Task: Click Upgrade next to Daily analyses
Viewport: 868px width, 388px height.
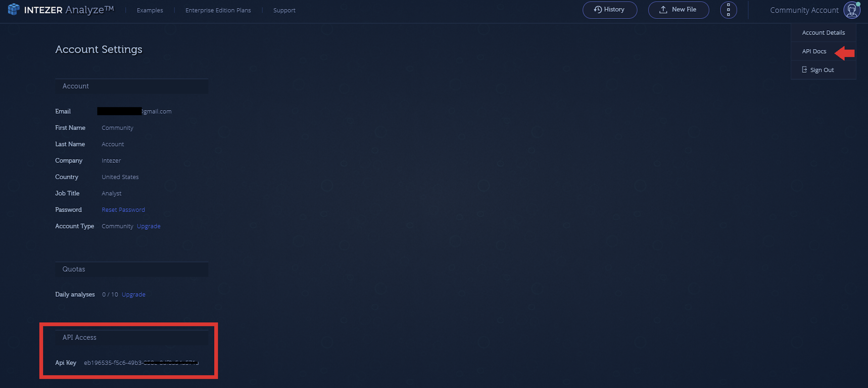Action: click(133, 294)
